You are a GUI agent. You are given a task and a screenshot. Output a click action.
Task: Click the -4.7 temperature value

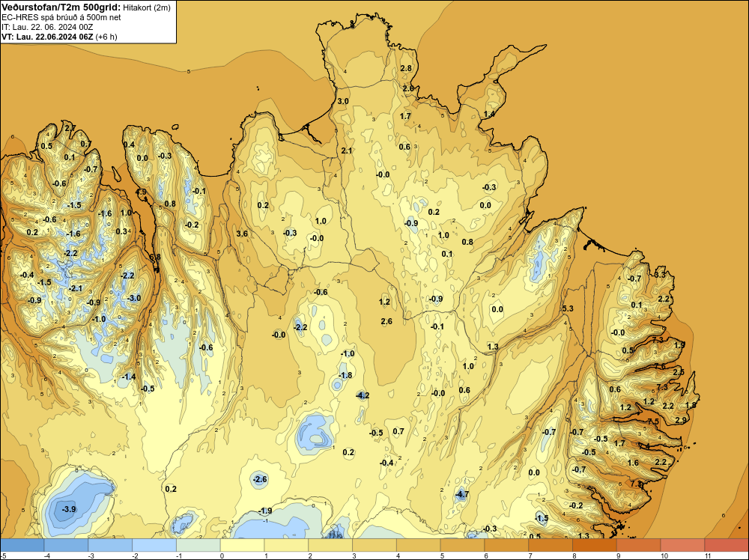461,495
